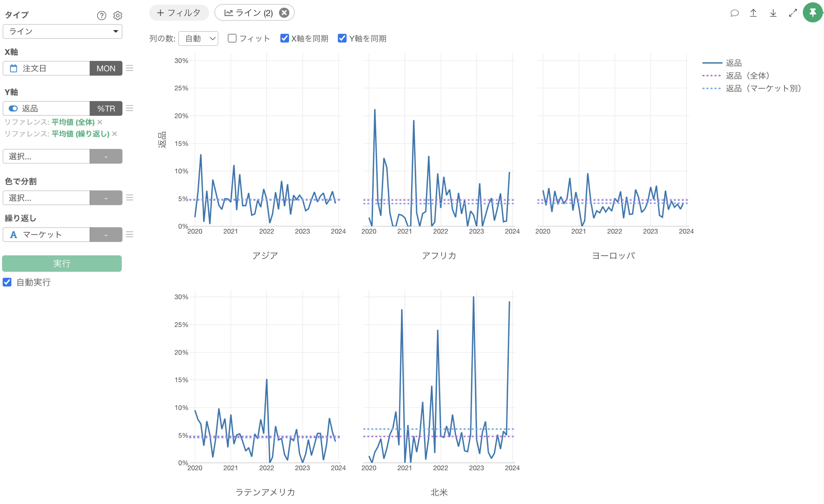
Task: Click 返品（全体） purple legend line
Action: 711,76
